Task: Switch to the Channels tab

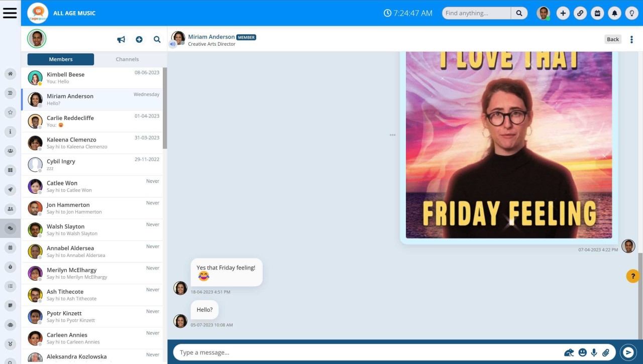Action: [127, 59]
